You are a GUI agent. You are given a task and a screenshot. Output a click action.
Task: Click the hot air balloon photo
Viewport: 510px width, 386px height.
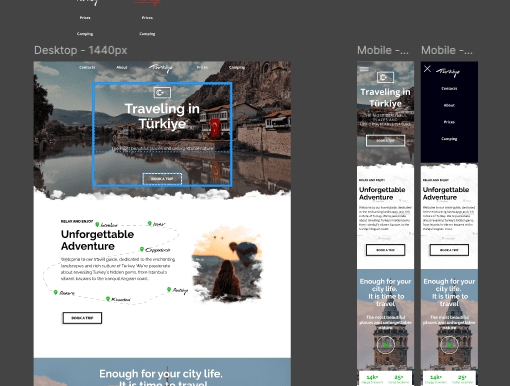point(228,265)
